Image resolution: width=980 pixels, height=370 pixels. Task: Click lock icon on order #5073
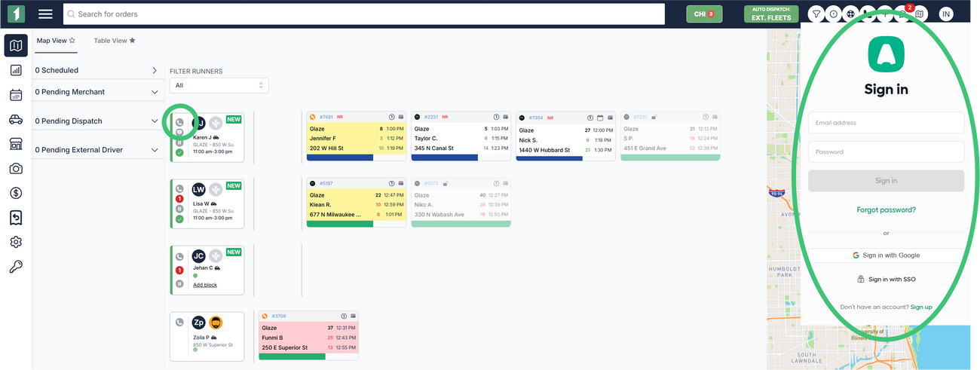446,183
